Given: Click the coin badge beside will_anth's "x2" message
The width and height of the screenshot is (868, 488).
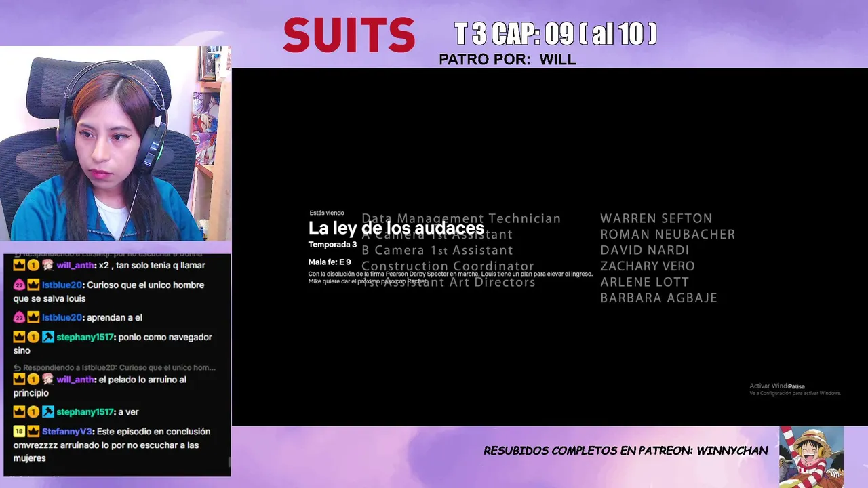Looking at the screenshot, I should click(x=33, y=265).
